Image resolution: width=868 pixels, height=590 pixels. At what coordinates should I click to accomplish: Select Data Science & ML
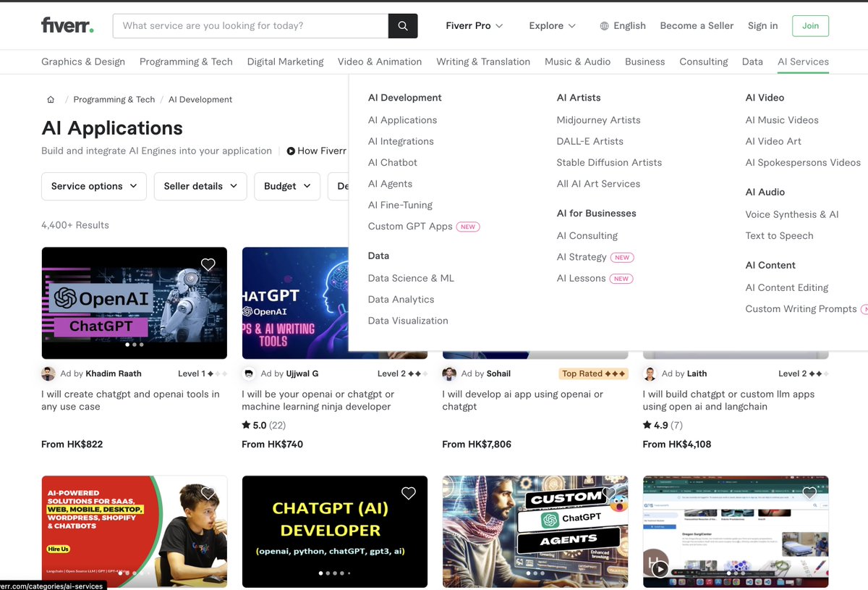point(411,278)
